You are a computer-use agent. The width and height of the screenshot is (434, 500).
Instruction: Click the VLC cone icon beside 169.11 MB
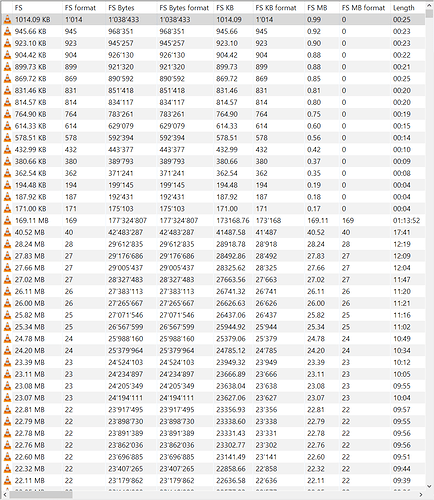(x=7, y=221)
